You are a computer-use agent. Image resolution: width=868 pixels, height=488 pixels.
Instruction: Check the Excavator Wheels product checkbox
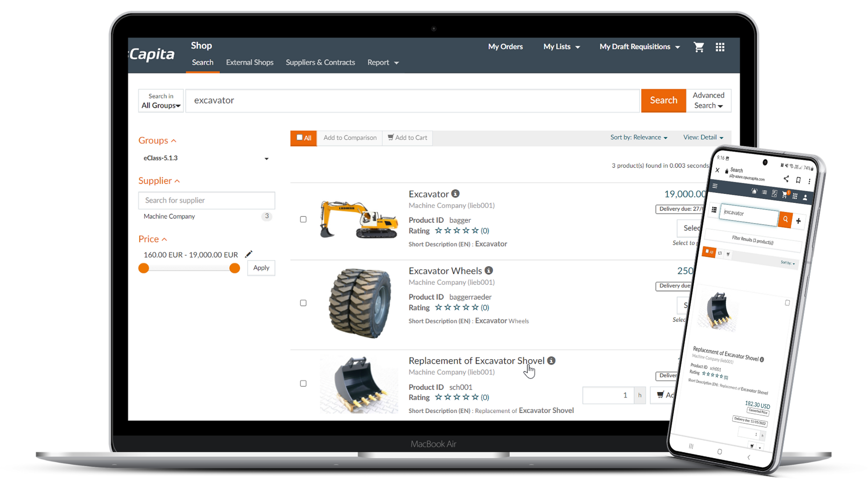click(x=303, y=303)
